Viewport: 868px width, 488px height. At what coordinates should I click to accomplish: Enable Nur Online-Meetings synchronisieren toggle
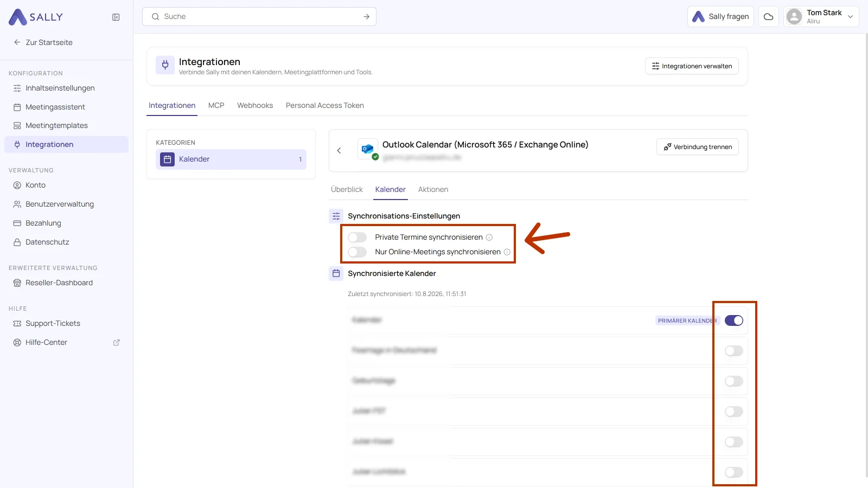click(x=358, y=252)
